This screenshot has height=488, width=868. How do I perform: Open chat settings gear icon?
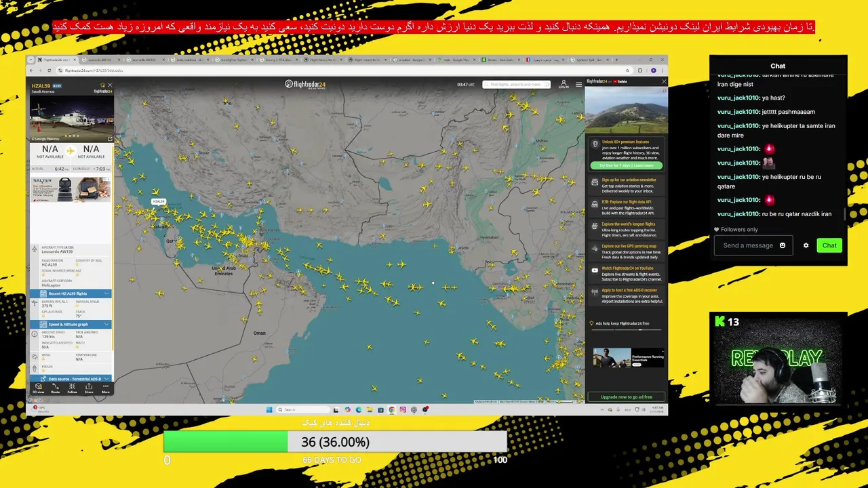tap(806, 245)
